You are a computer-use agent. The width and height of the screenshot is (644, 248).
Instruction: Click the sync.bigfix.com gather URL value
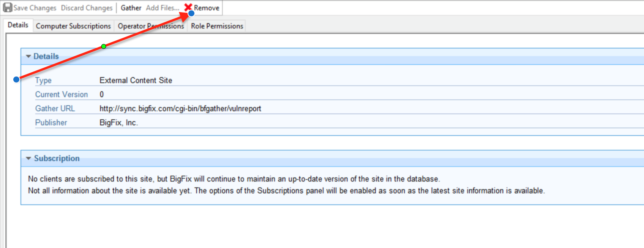point(180,108)
